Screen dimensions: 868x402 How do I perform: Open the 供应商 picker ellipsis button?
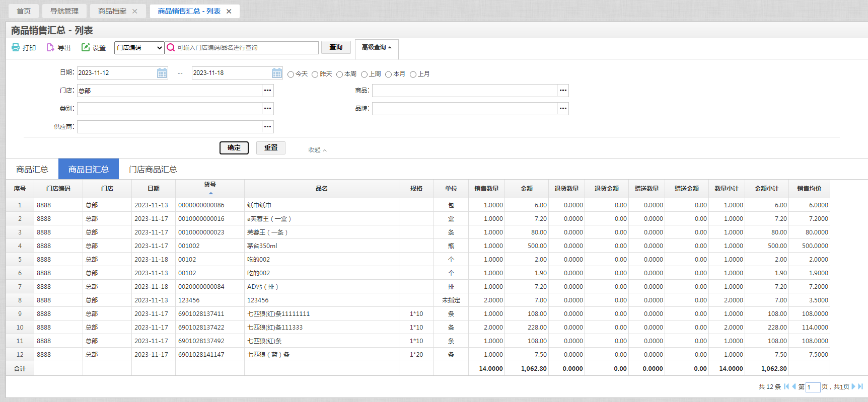(268, 127)
